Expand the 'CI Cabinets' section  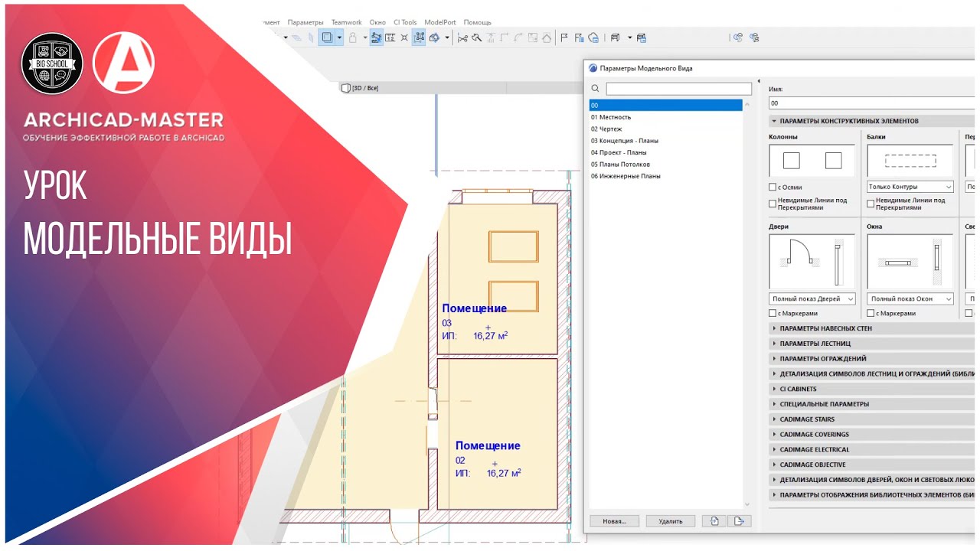click(x=871, y=389)
